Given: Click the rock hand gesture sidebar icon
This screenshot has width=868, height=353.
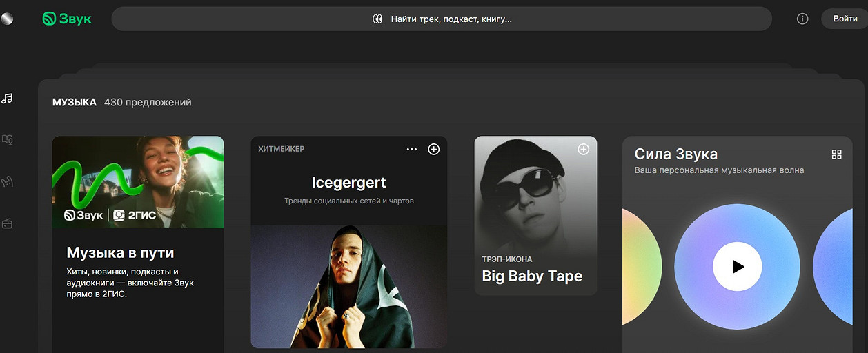Looking at the screenshot, I should (8, 181).
